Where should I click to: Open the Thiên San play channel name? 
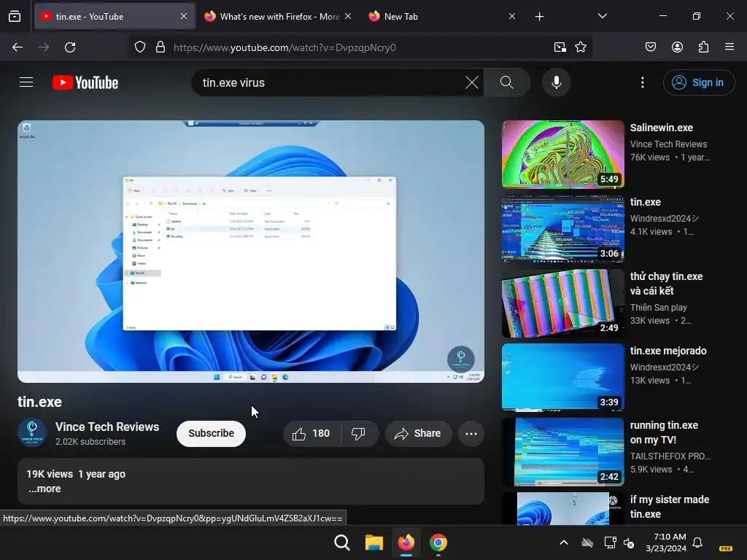pos(659,308)
